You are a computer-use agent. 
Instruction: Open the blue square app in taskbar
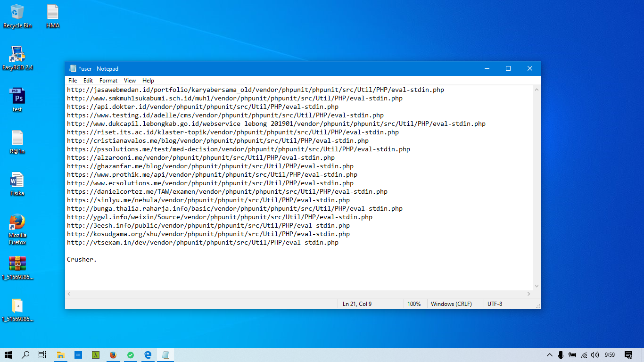78,355
